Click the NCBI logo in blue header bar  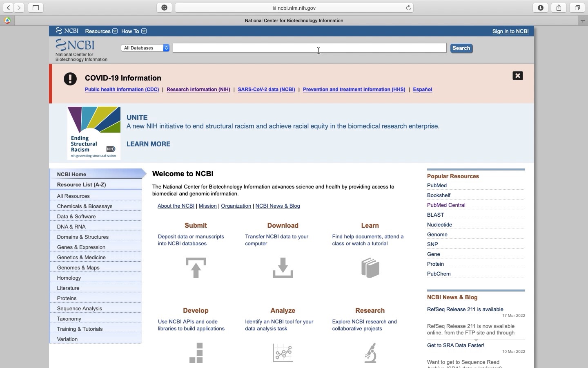[67, 31]
